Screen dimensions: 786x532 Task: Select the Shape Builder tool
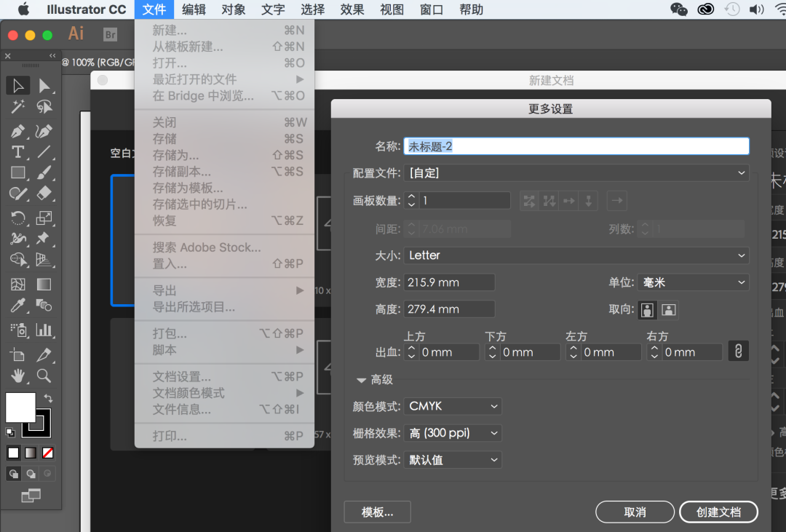pyautogui.click(x=17, y=259)
